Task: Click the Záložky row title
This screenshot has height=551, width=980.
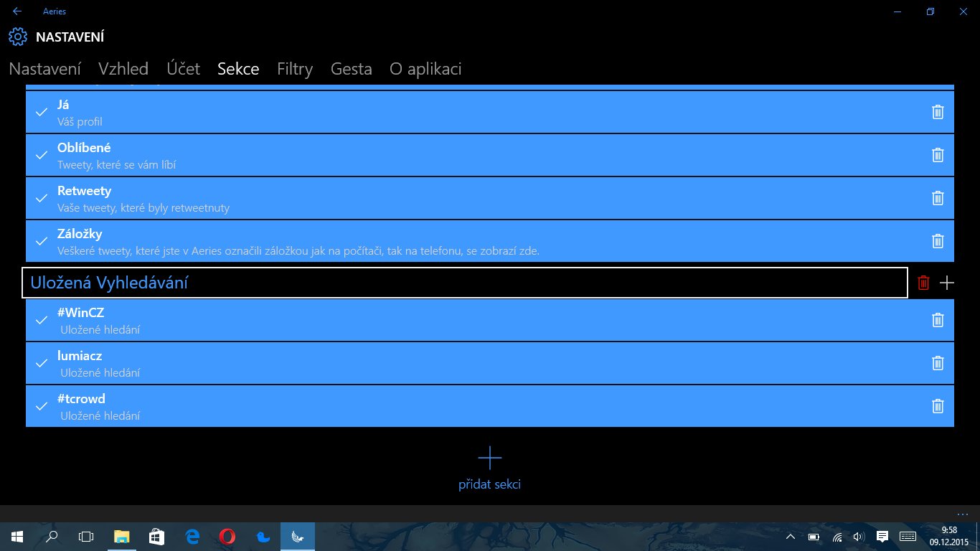Action: pyautogui.click(x=80, y=234)
